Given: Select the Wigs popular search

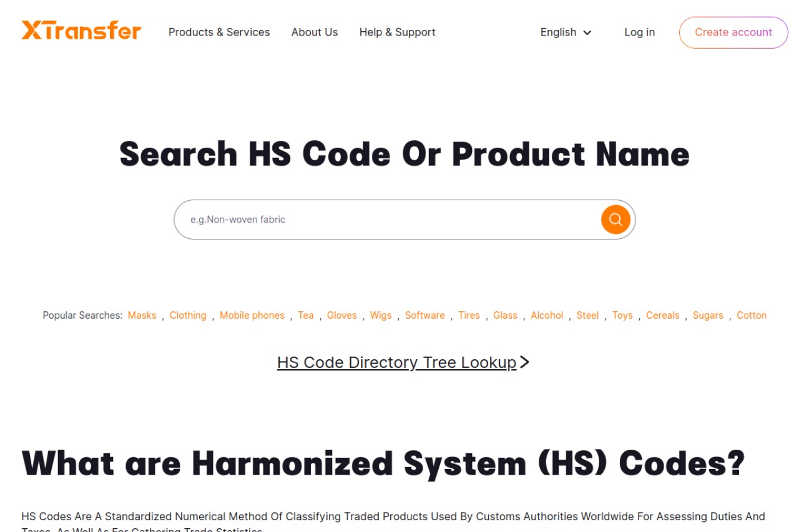Looking at the screenshot, I should [x=381, y=316].
